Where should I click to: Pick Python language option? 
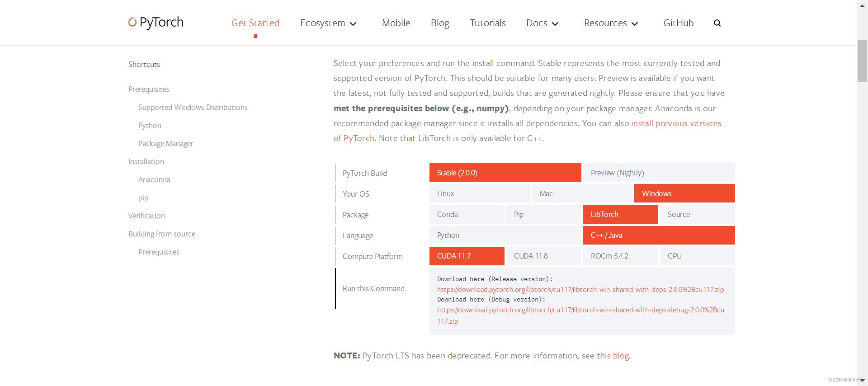pos(505,235)
